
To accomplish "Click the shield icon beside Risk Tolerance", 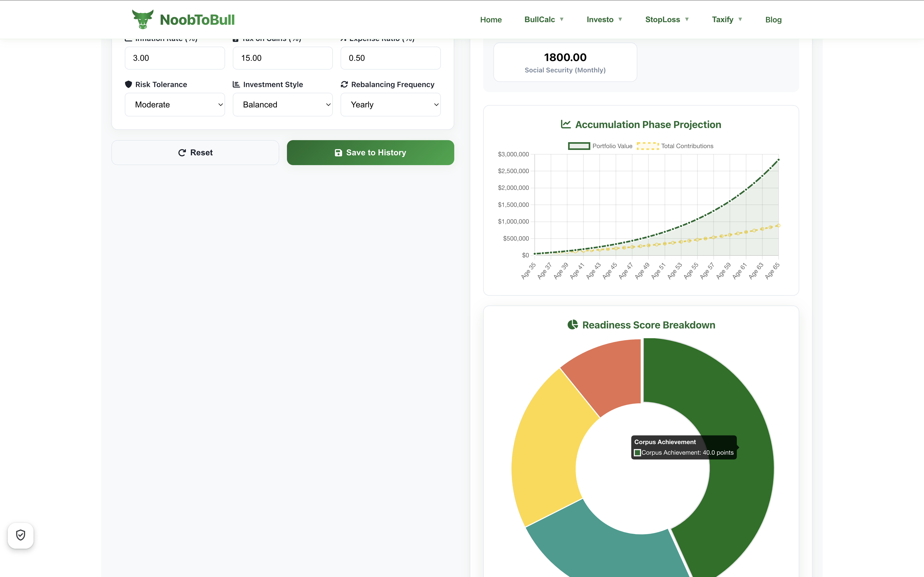I will pyautogui.click(x=129, y=84).
